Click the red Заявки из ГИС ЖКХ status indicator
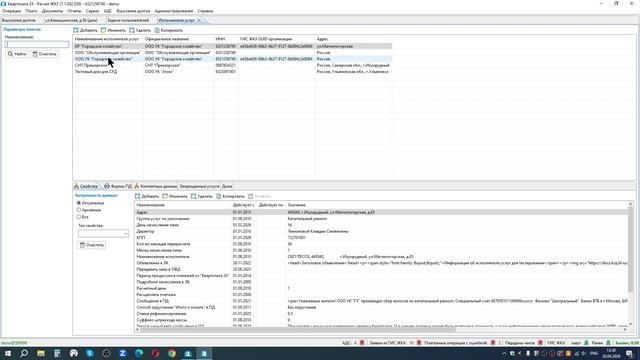640x360 pixels. [x=419, y=343]
